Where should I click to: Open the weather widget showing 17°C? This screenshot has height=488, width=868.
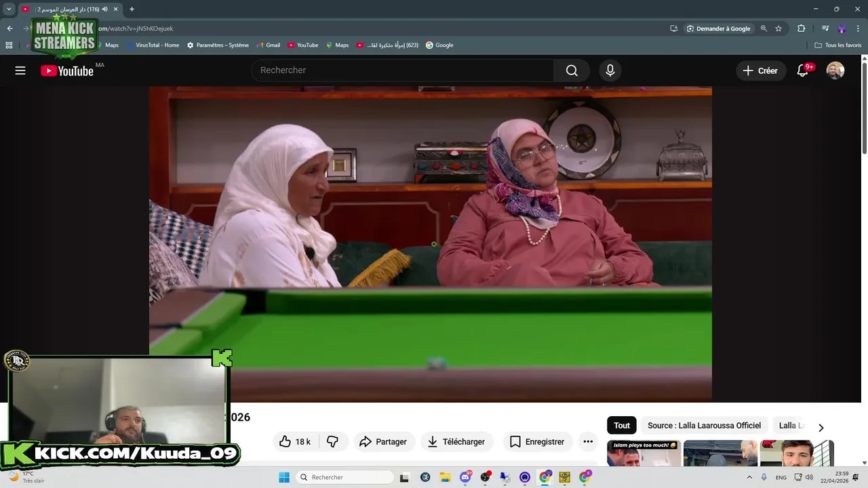[26, 477]
